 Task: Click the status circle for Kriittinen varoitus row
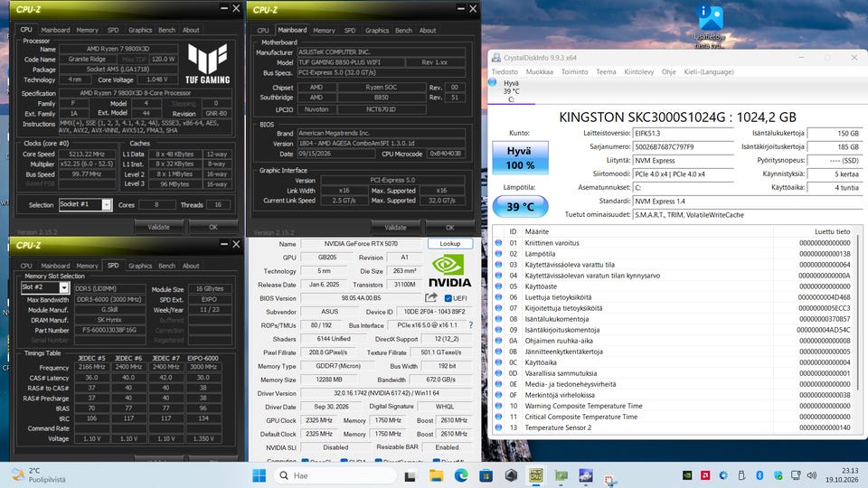[498, 243]
